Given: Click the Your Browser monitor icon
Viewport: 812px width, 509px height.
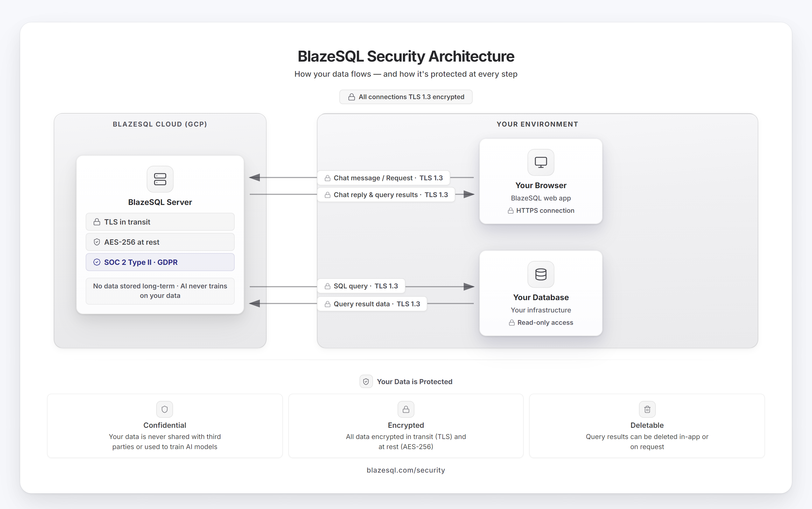Looking at the screenshot, I should tap(541, 162).
